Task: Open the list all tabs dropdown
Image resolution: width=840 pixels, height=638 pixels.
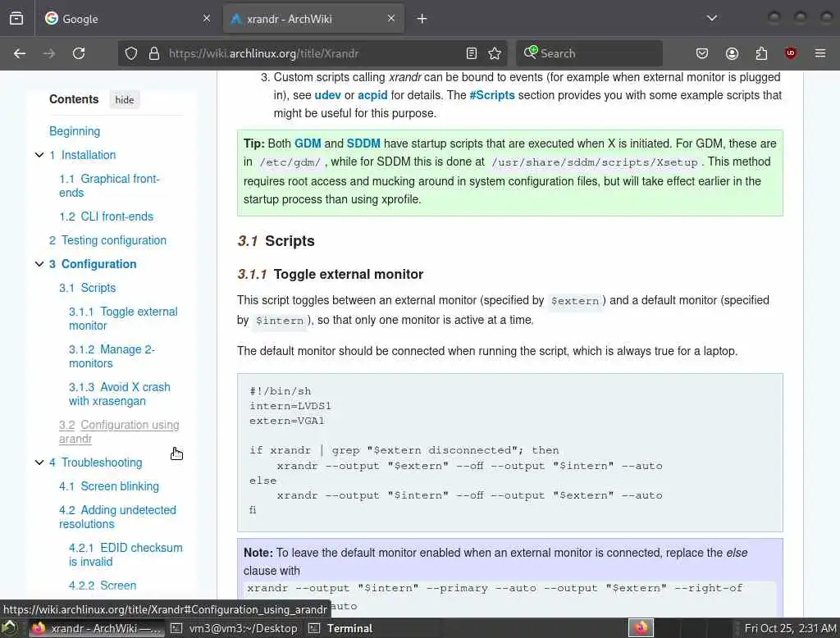Action: click(x=711, y=19)
